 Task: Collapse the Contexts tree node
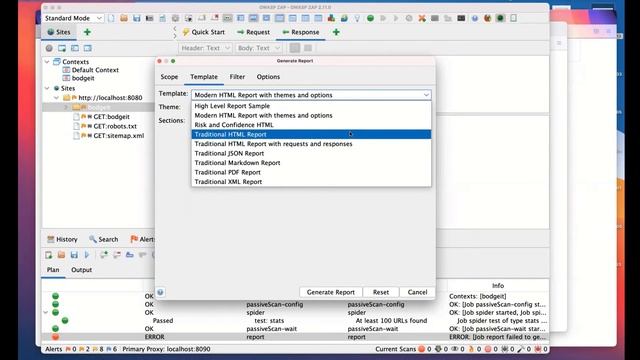(47, 62)
